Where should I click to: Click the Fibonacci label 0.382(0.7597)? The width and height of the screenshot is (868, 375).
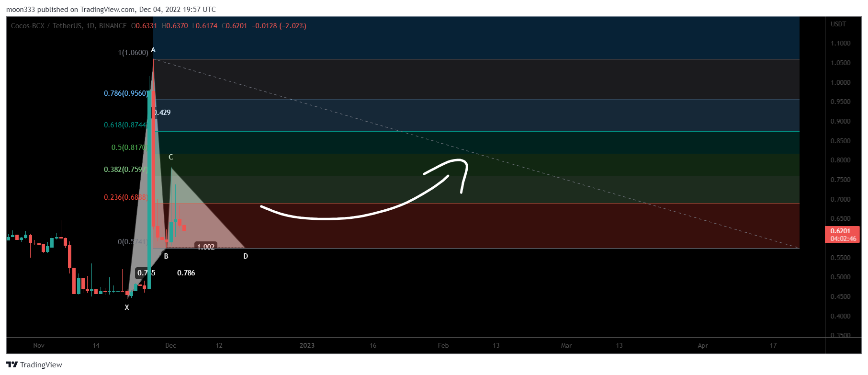pos(125,170)
